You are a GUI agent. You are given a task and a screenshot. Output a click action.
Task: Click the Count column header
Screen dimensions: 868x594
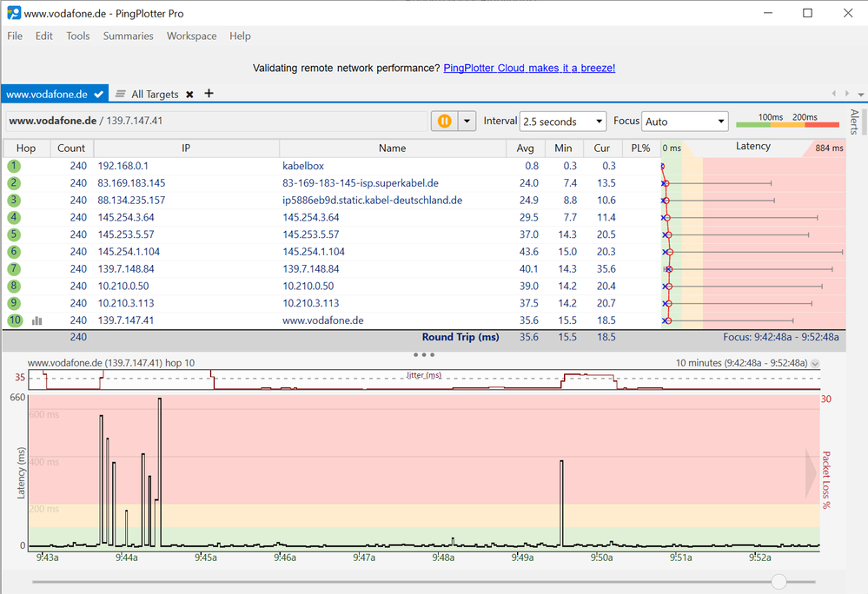point(71,148)
